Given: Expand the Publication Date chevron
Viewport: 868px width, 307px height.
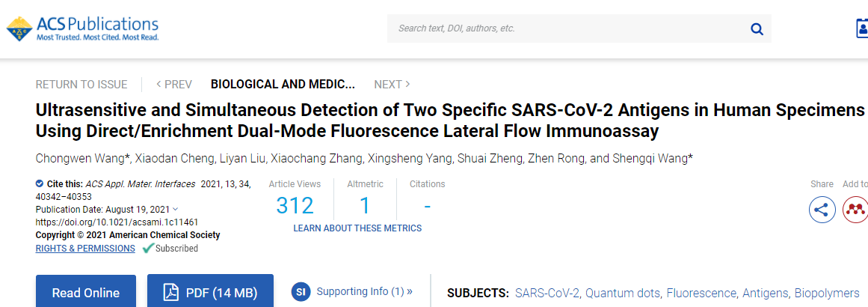Looking at the screenshot, I should (176, 209).
